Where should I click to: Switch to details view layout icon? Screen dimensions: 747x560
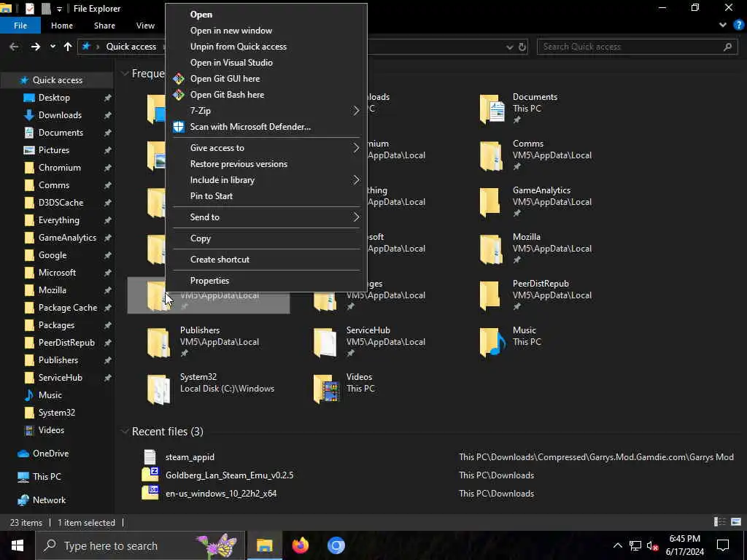[720, 522]
